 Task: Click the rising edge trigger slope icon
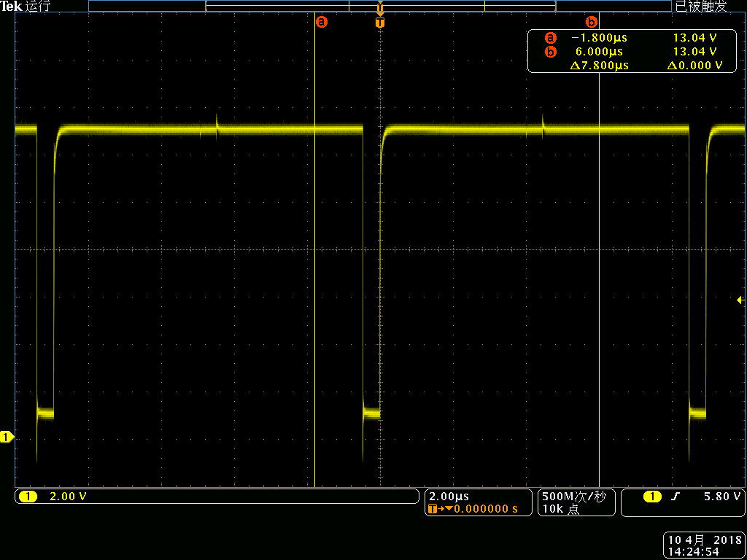[675, 497]
